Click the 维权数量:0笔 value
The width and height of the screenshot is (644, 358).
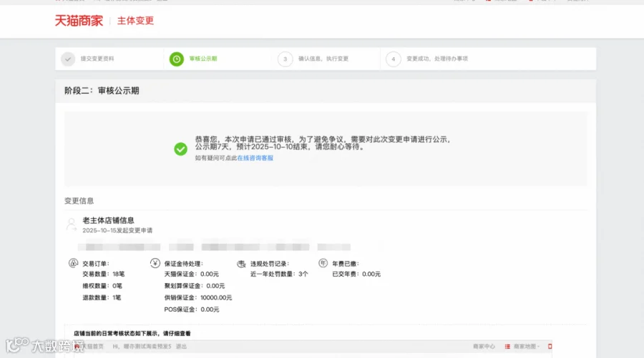tap(102, 286)
